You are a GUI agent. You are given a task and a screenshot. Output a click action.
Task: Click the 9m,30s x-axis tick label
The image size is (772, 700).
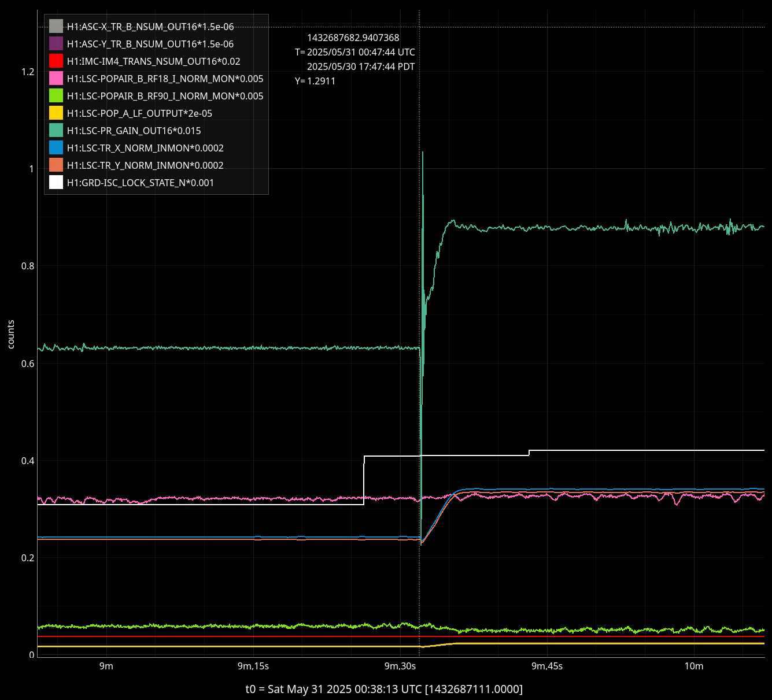coord(400,666)
